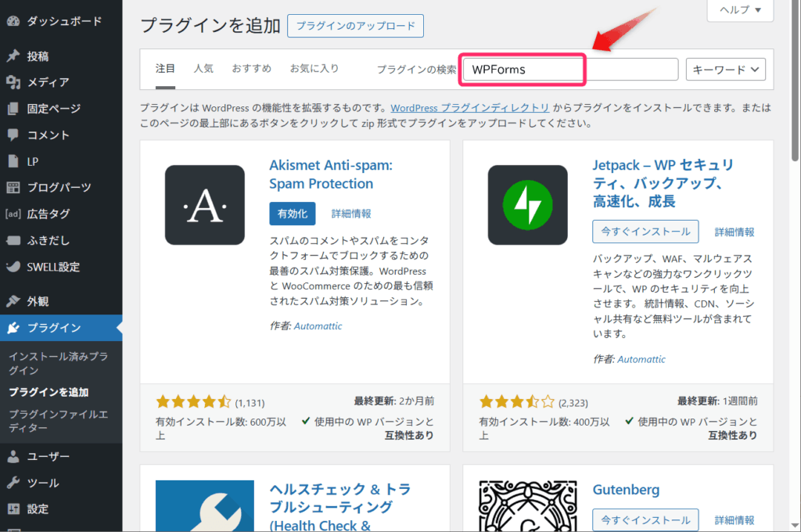801x532 pixels.
Task: Click the document icon beside LP
Action: (x=13, y=161)
